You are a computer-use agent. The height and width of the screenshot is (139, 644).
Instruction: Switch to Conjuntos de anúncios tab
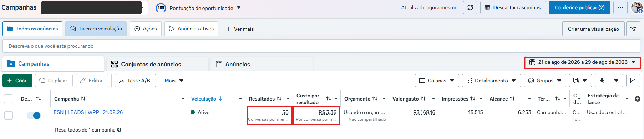click(157, 64)
